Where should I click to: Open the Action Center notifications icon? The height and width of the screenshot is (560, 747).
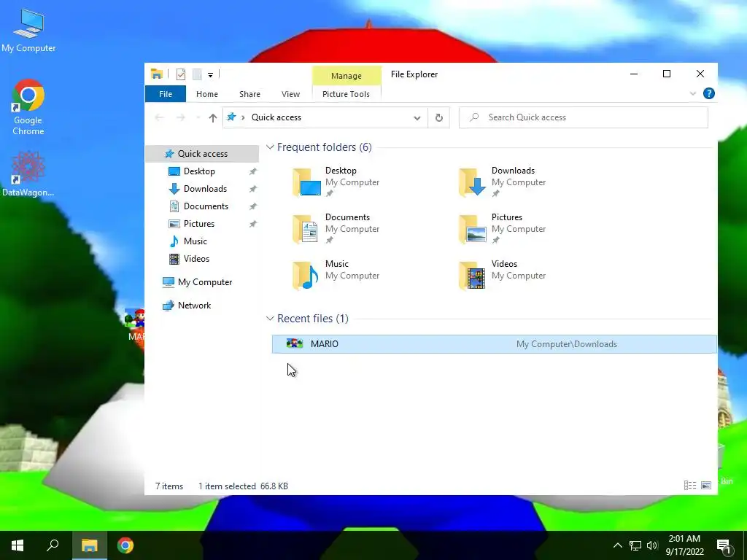pyautogui.click(x=724, y=545)
